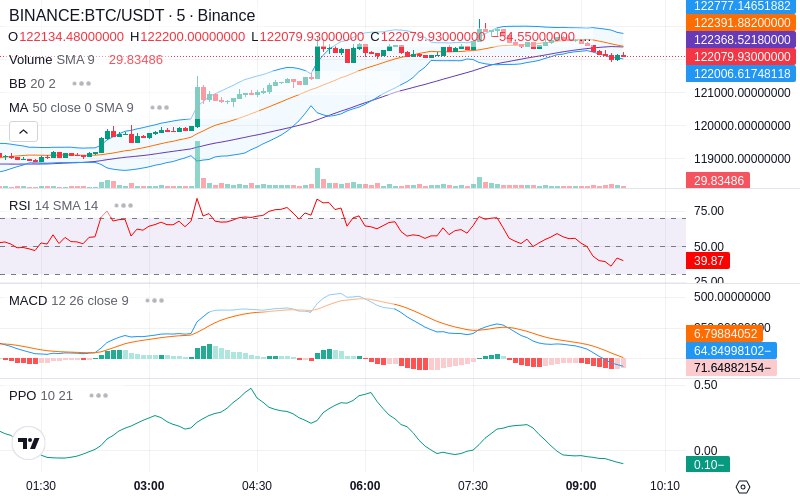The image size is (800, 500).
Task: Click the red 122079.93000000 last price tag
Action: coord(741,56)
